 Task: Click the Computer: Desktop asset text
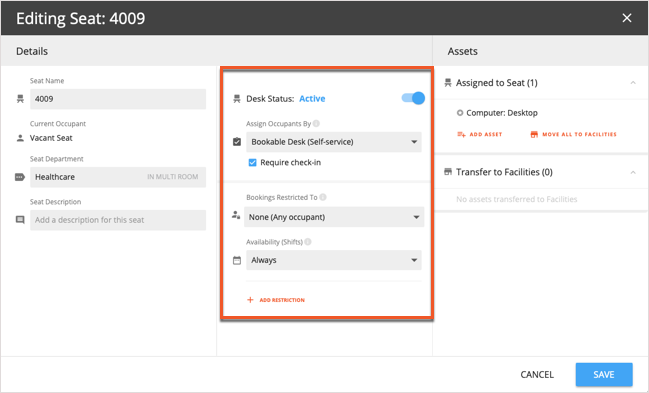click(502, 113)
